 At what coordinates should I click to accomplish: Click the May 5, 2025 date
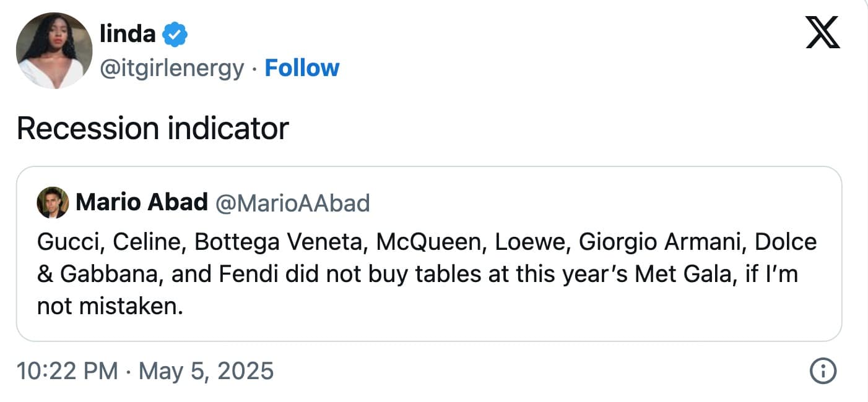click(206, 371)
